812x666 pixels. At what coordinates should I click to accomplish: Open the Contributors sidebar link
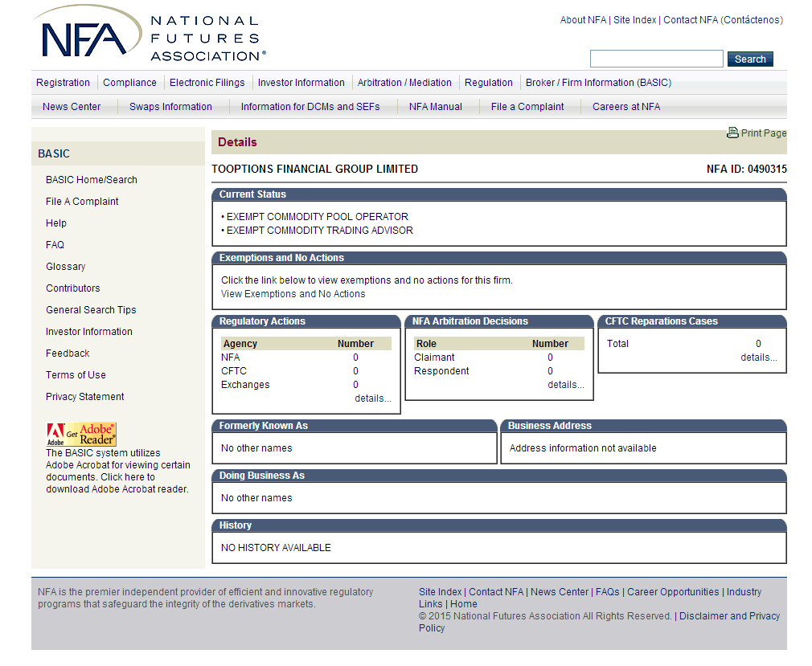73,288
